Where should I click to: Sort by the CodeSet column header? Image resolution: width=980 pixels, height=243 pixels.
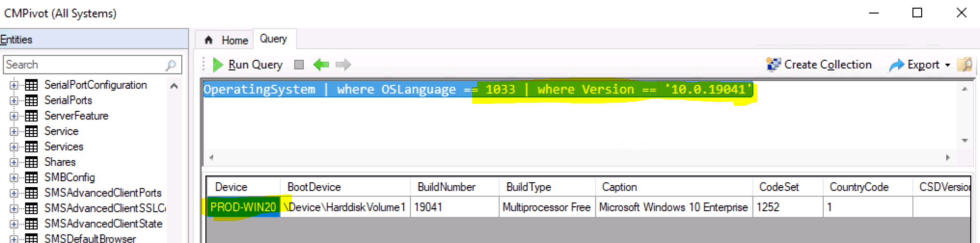[787, 187]
